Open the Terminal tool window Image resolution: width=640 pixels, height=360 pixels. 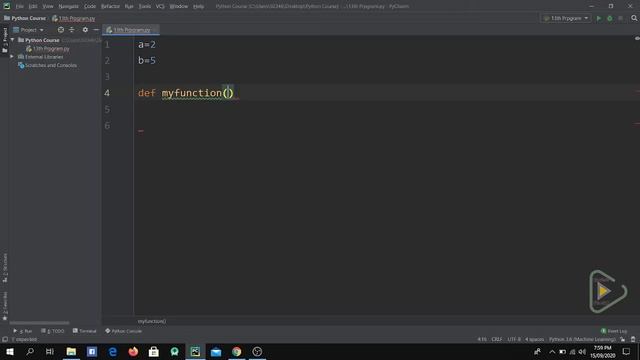point(84,331)
